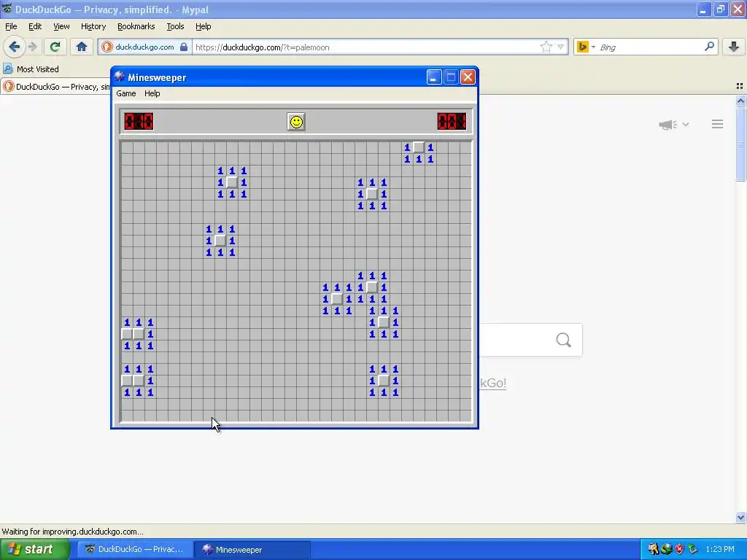The height and width of the screenshot is (560, 747).
Task: Click the padlock security icon in address bar
Action: click(x=184, y=47)
